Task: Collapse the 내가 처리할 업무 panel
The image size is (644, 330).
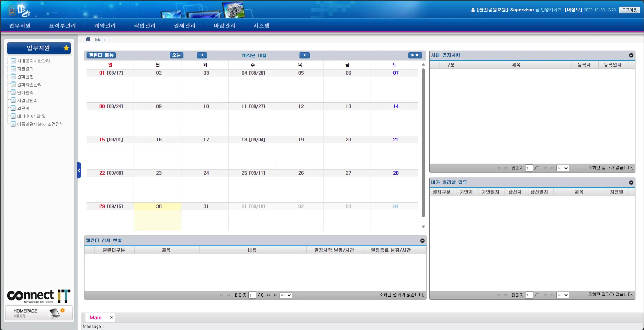Action: tap(631, 183)
